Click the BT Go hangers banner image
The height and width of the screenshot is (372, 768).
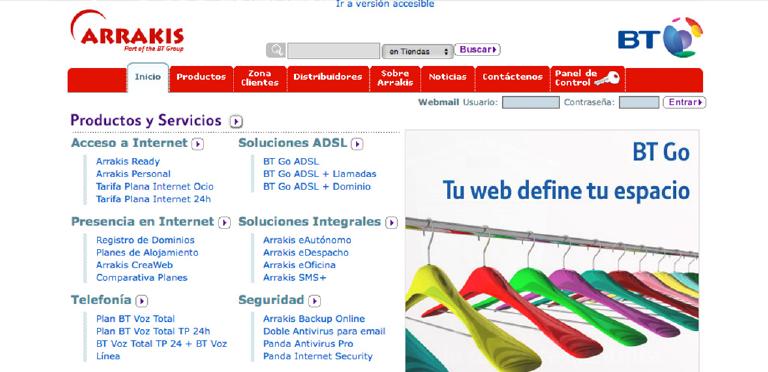click(552, 251)
